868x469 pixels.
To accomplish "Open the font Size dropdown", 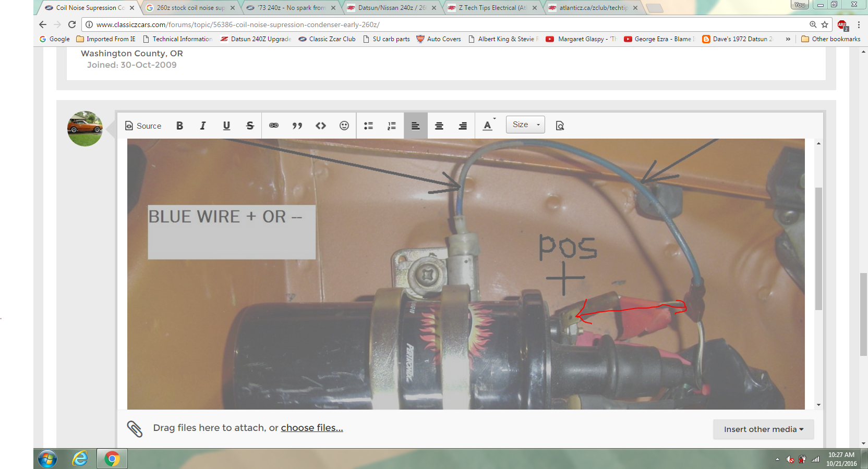I will tap(525, 125).
